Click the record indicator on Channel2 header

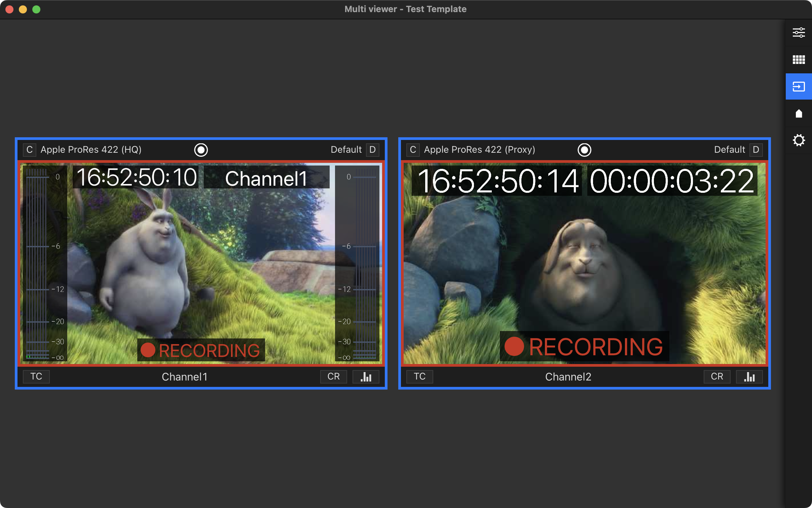[584, 150]
